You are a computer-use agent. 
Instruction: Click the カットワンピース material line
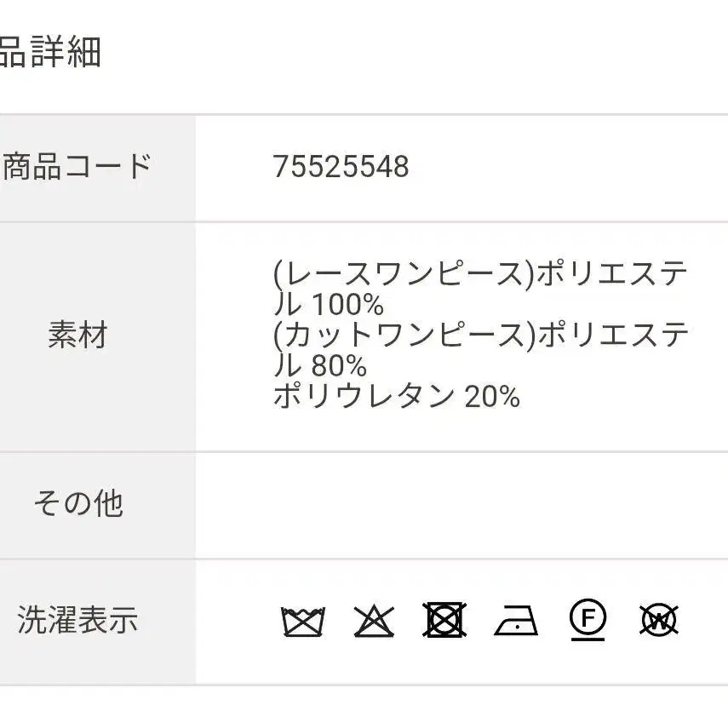coord(480,350)
